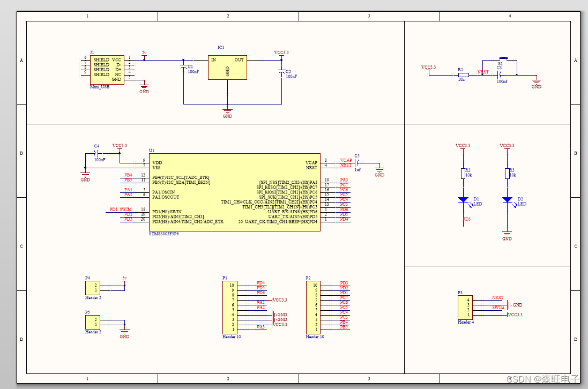This screenshot has height=389, width=588.
Task: Click the GND symbol at P5 header
Action: (124, 333)
